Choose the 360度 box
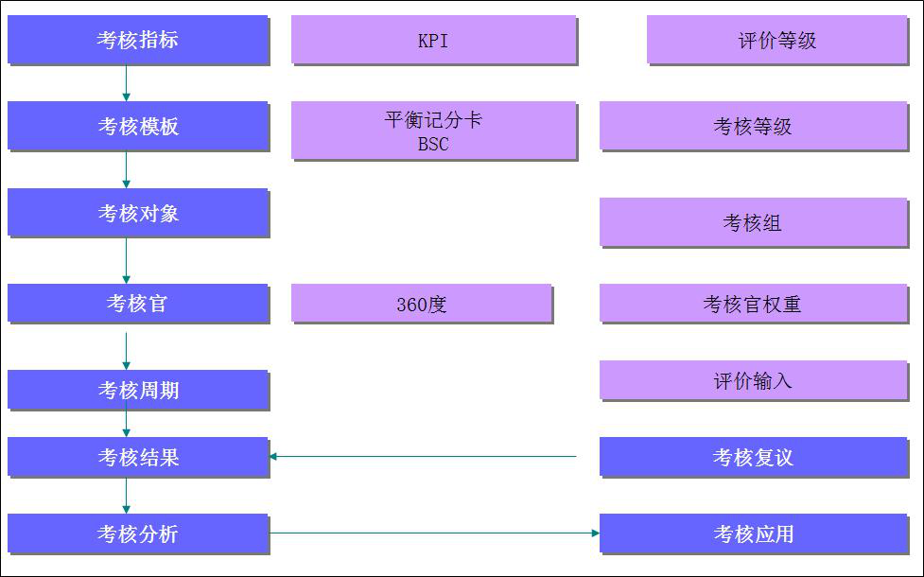 [421, 304]
